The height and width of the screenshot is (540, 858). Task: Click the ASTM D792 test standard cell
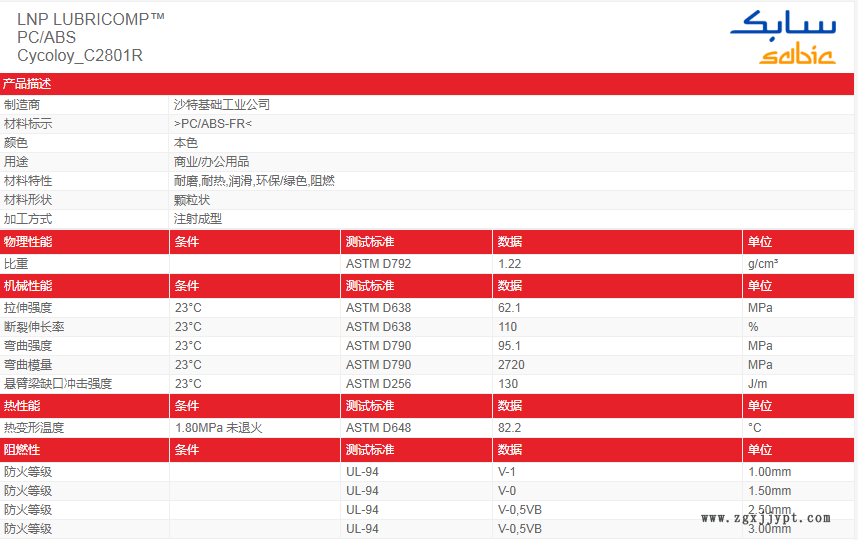[x=378, y=265]
